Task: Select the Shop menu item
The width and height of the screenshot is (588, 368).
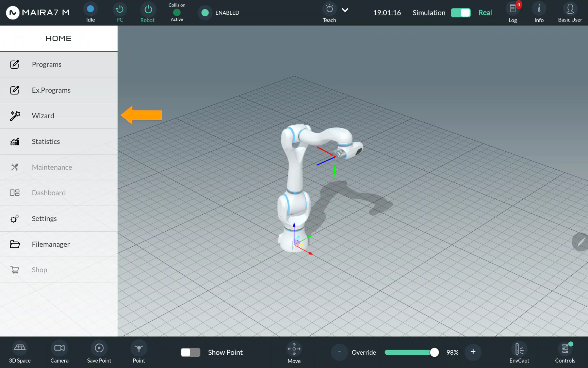Action: (59, 270)
